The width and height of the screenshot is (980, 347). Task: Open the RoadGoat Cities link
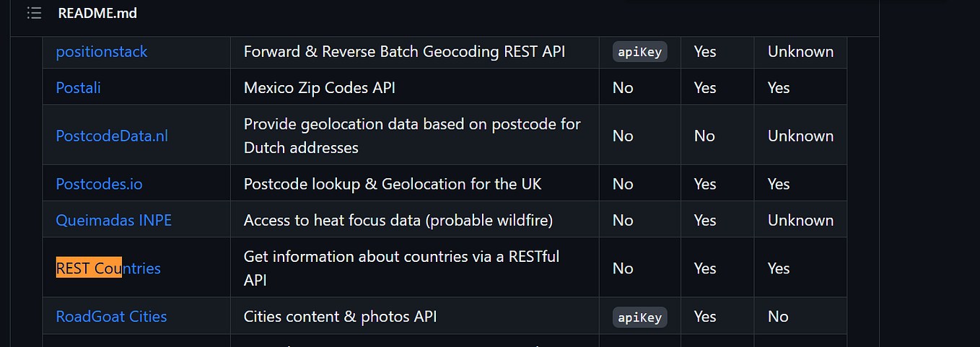pos(111,316)
